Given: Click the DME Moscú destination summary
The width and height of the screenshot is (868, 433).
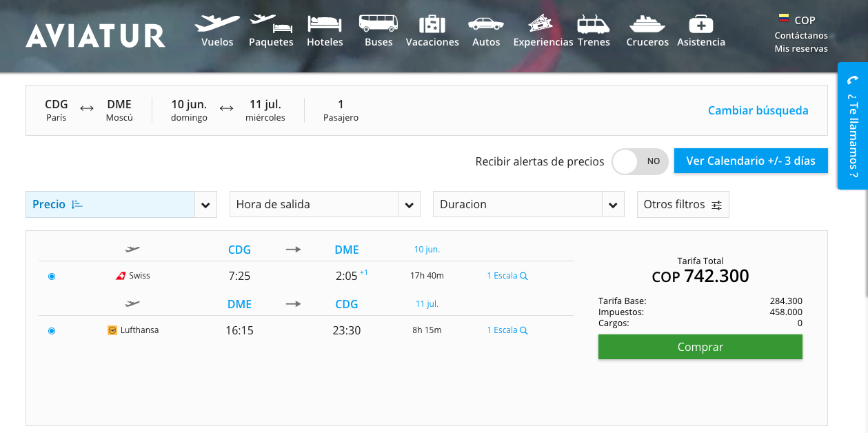Looking at the screenshot, I should (x=119, y=110).
